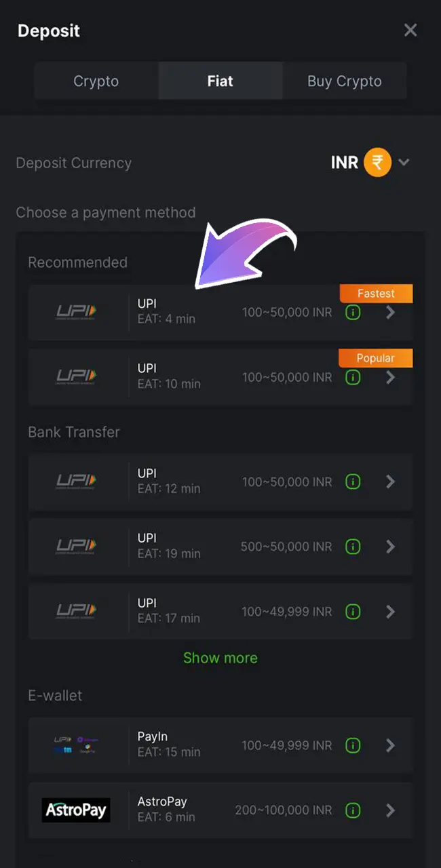Close the Deposit dialog
This screenshot has height=868, width=441.
410,31
